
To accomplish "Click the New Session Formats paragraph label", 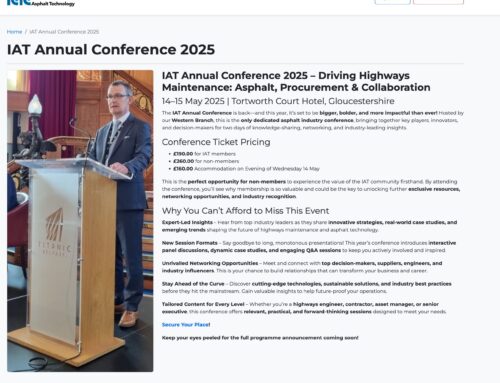I will coord(190,243).
